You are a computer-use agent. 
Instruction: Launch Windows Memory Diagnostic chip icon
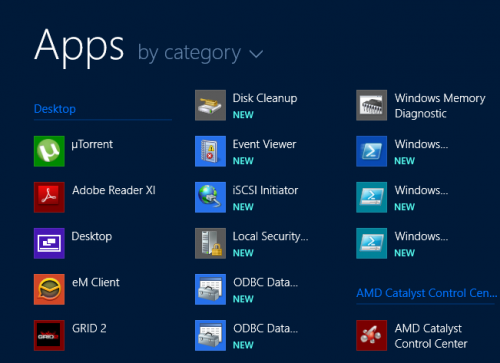(372, 105)
